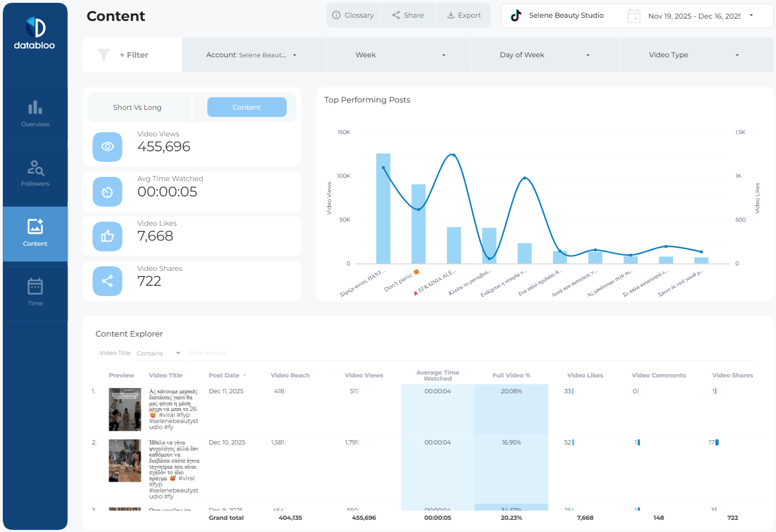Screen dimensions: 776x532
Task: Open the Glossary menu item
Action: tap(354, 15)
